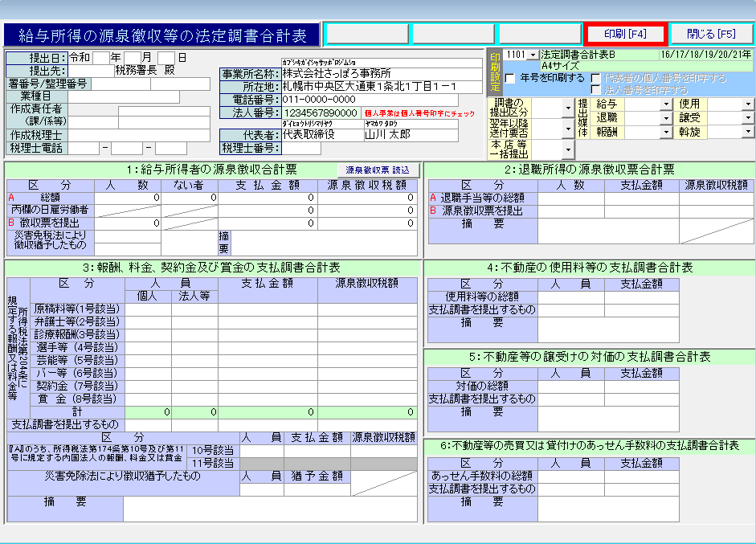The height and width of the screenshot is (544, 756).
Task: Open the 翌年以降送付要否 dropdown
Action: click(x=567, y=129)
